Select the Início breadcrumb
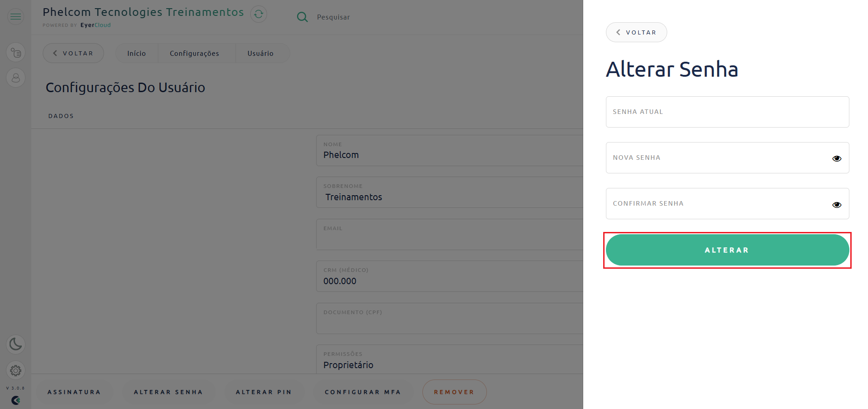The image size is (868, 409). pyautogui.click(x=136, y=54)
